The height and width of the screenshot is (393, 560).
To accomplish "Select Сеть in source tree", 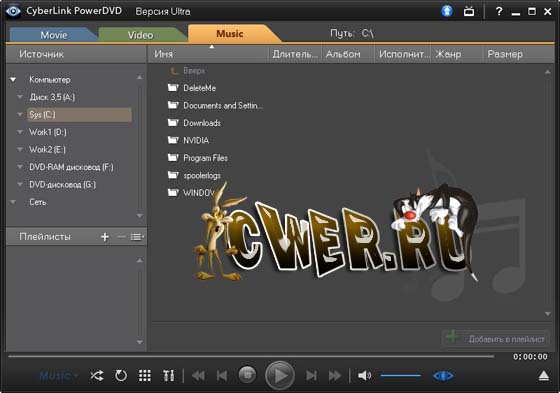I will pos(38,202).
